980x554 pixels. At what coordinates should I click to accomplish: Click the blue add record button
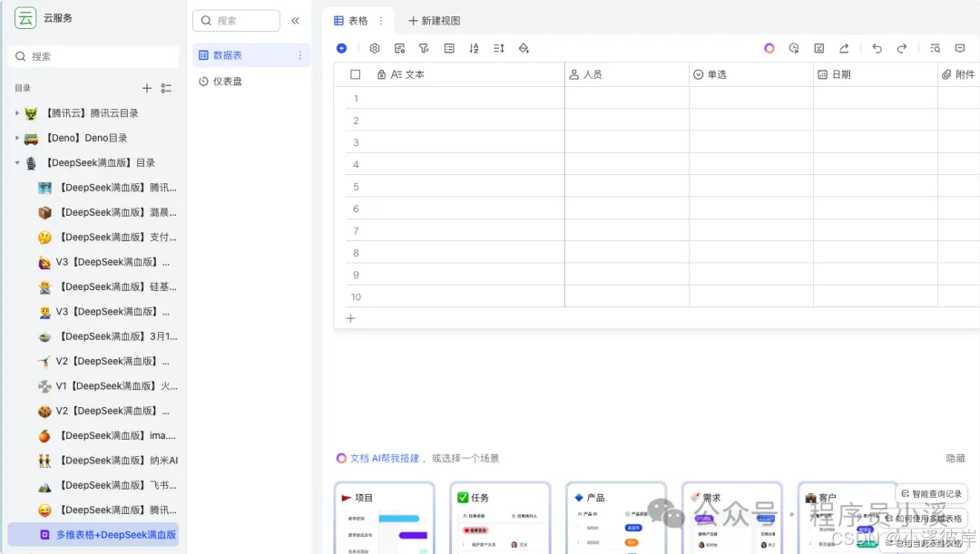341,48
